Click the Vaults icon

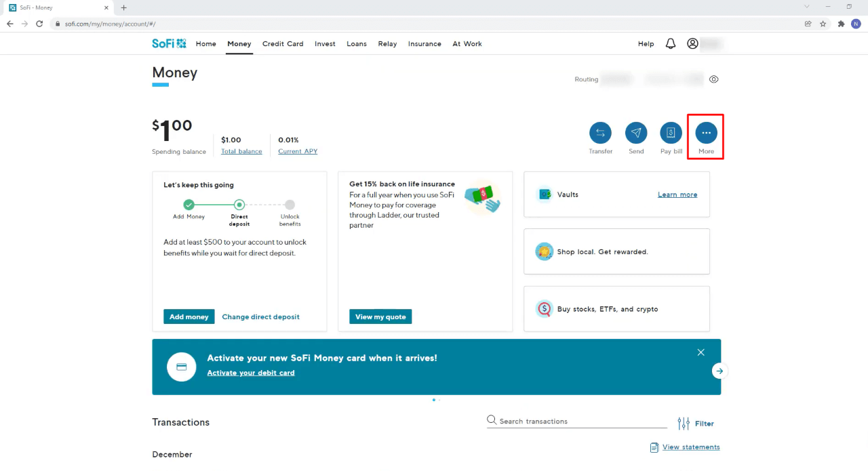pos(544,194)
